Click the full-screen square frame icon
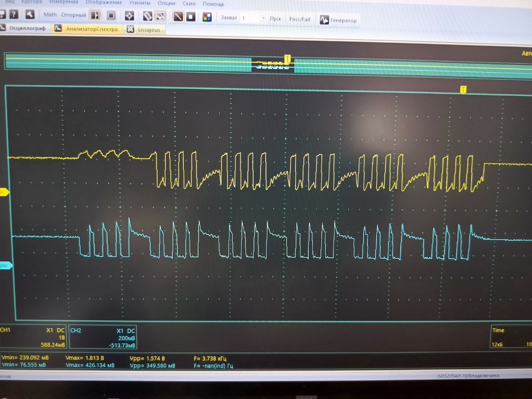532x399 pixels. point(111,16)
